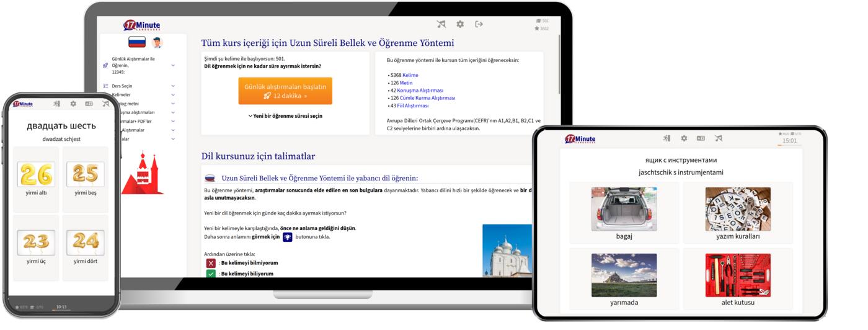
Task: Click the 15:01 timer on tablet
Action: click(789, 141)
